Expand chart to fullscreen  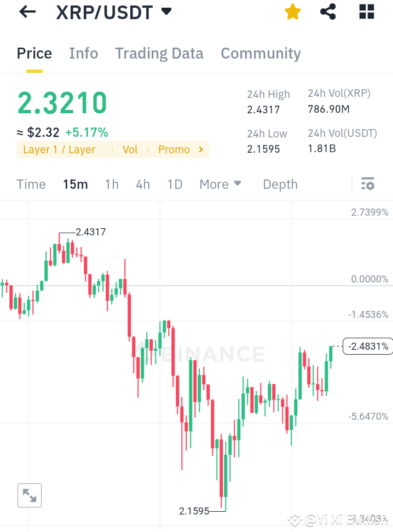29,495
